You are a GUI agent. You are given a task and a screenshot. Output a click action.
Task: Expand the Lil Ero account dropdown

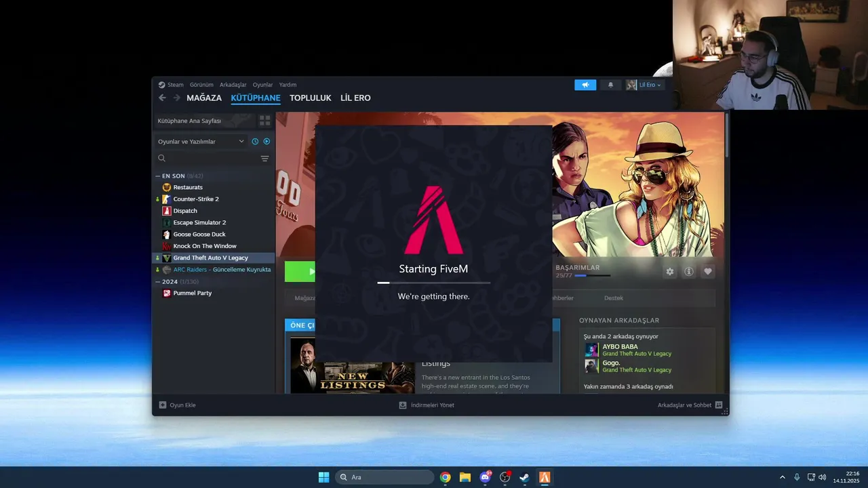click(x=644, y=85)
